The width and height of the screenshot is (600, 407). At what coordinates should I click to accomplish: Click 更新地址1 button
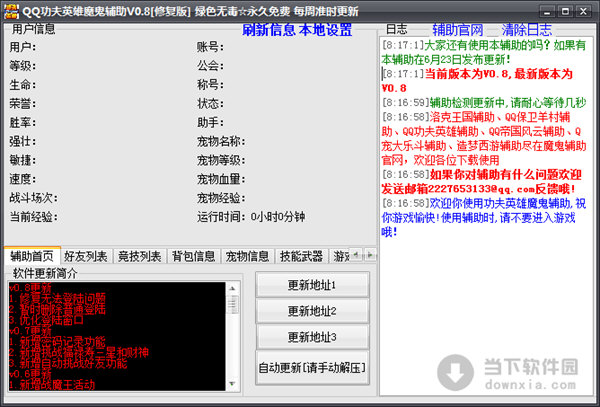point(312,285)
